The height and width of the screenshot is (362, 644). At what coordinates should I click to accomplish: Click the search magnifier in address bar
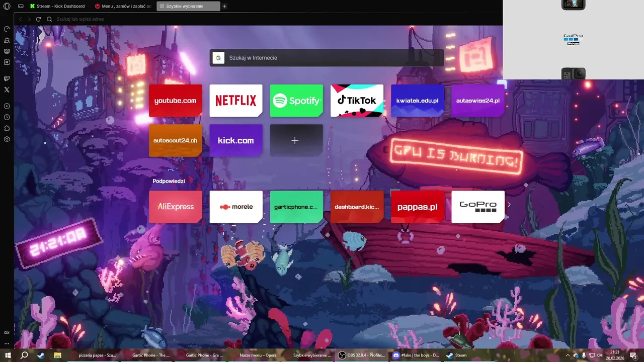tap(49, 19)
